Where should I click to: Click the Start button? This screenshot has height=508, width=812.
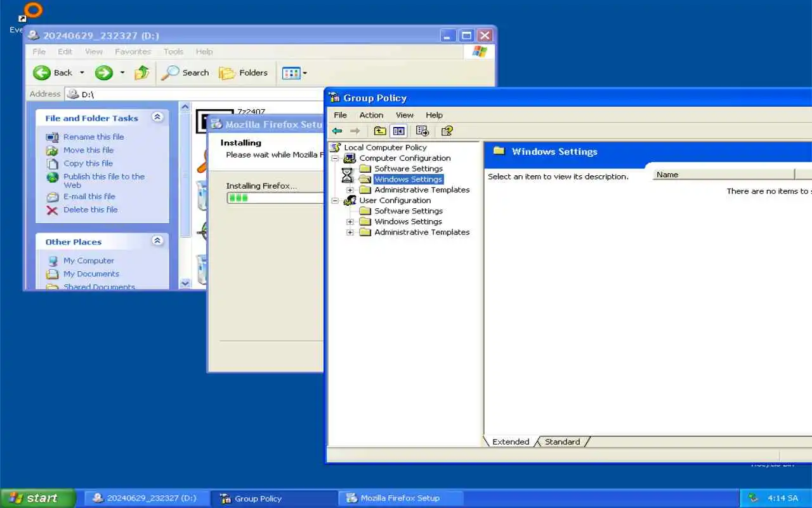pos(38,498)
